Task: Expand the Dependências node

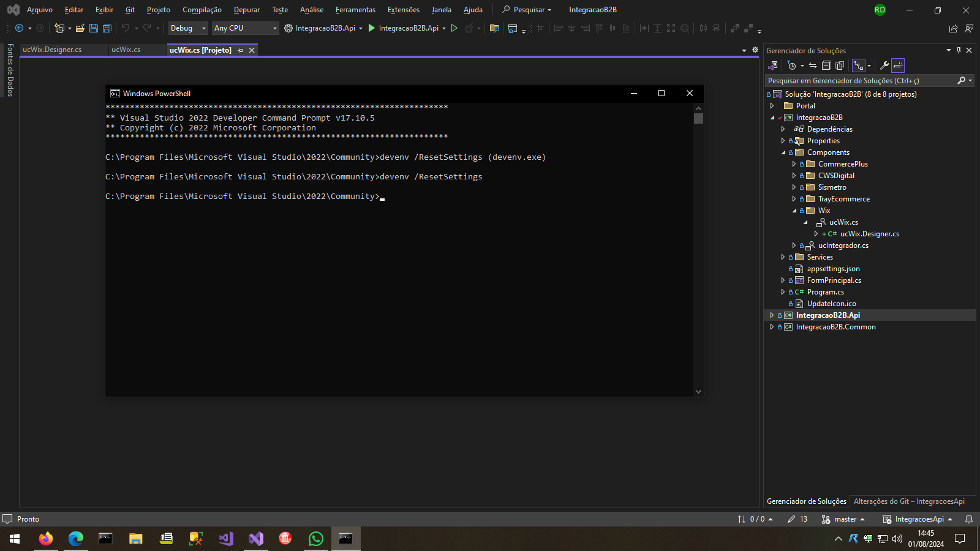Action: (x=783, y=129)
